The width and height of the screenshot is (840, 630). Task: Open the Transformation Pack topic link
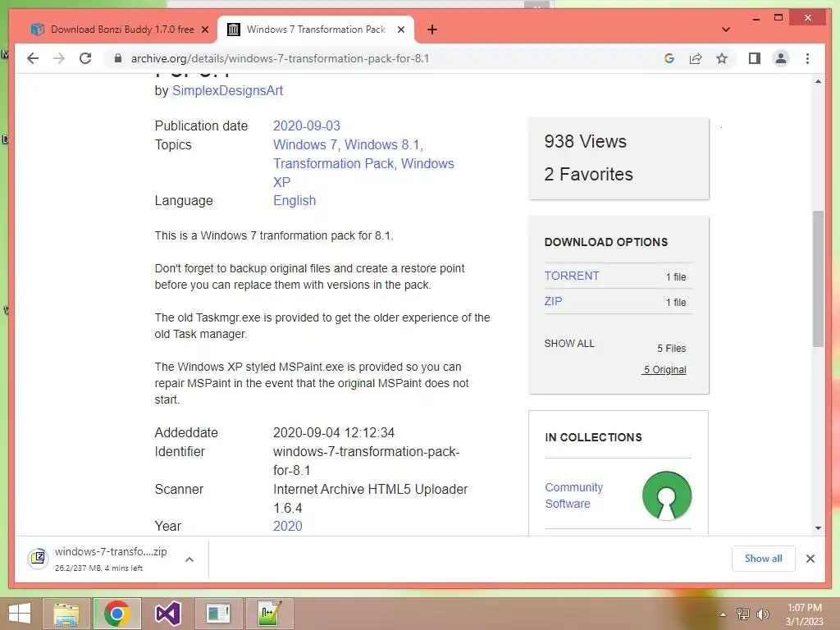335,163
